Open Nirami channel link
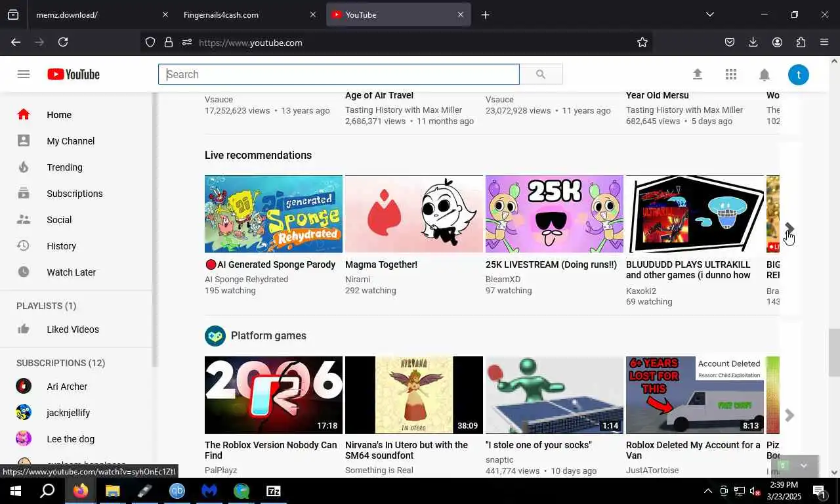Screen dimensions: 840x504 click(x=358, y=280)
